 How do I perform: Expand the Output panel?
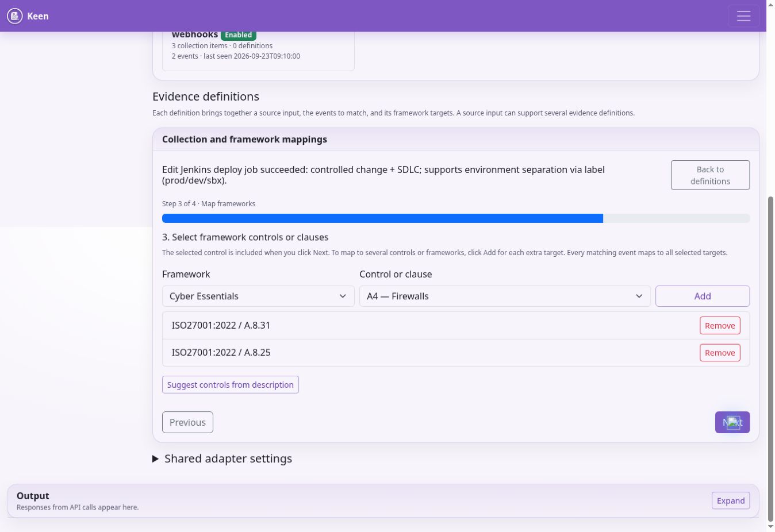tap(731, 501)
